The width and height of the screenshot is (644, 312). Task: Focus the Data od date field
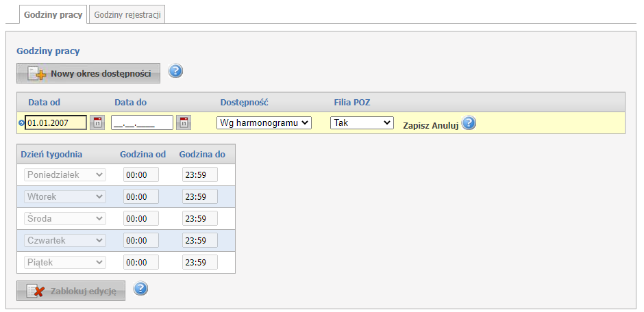click(55, 122)
